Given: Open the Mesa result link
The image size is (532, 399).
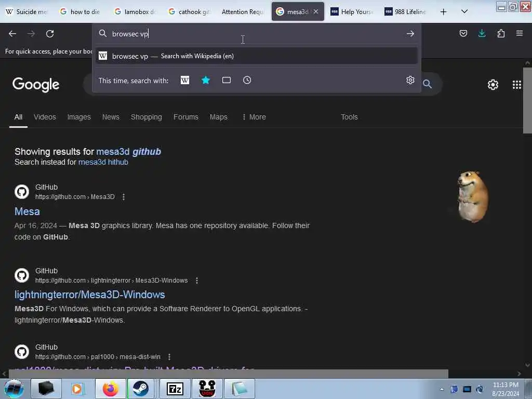Looking at the screenshot, I should click(27, 211).
